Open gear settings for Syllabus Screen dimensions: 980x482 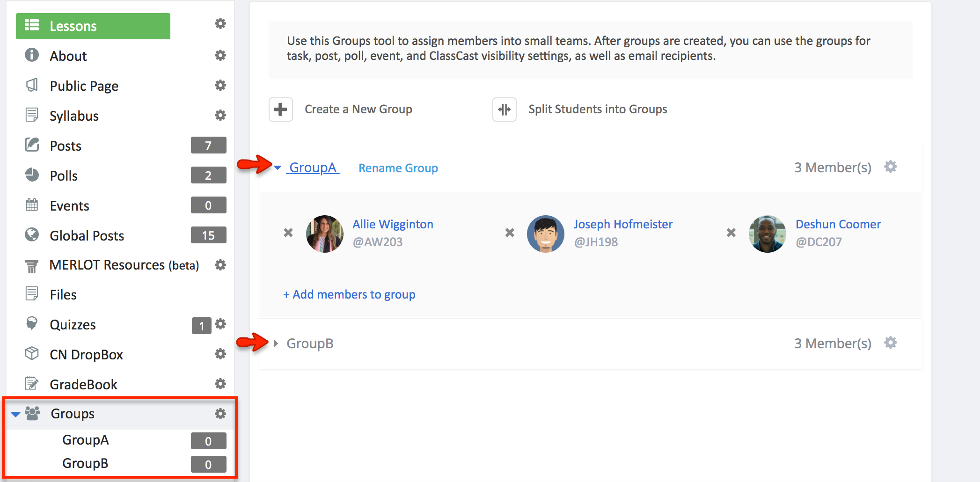[x=220, y=115]
